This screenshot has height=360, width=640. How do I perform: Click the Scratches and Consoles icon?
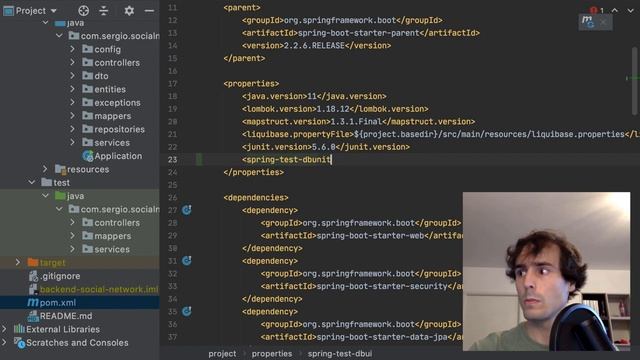click(x=19, y=343)
